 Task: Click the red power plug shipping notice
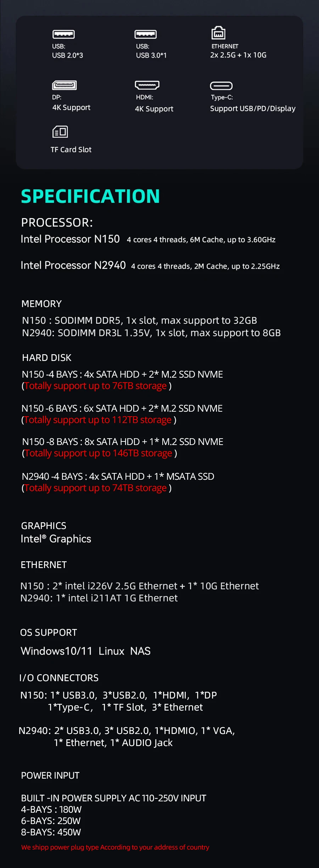tap(115, 847)
